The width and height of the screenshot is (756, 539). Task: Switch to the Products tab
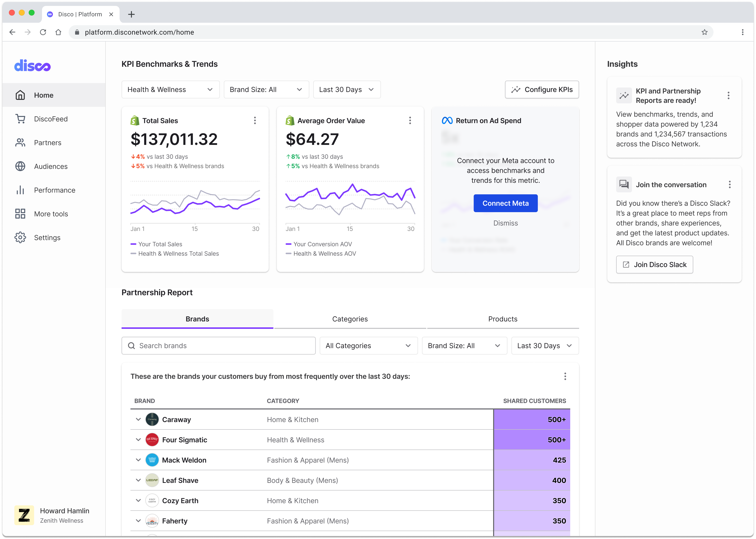(503, 319)
